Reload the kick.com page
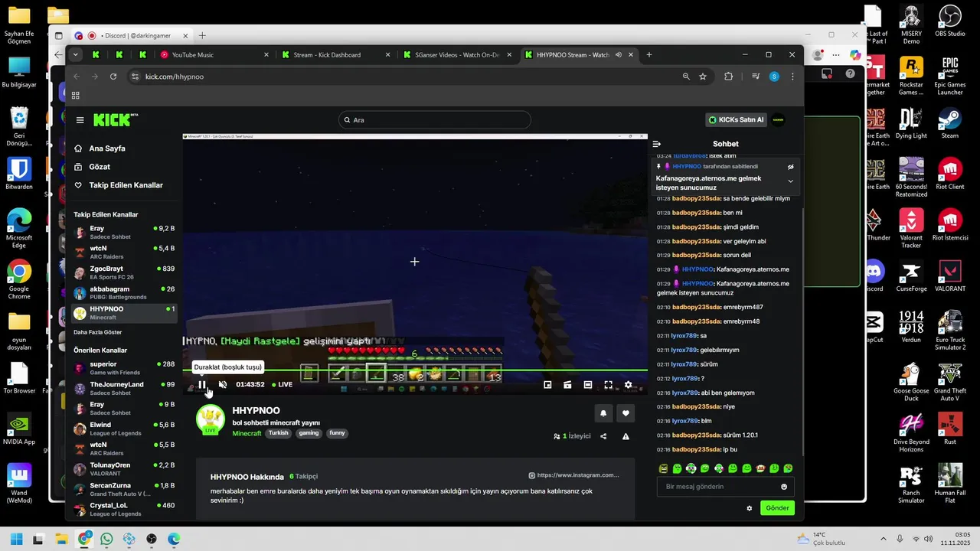The height and width of the screenshot is (551, 980). [113, 77]
